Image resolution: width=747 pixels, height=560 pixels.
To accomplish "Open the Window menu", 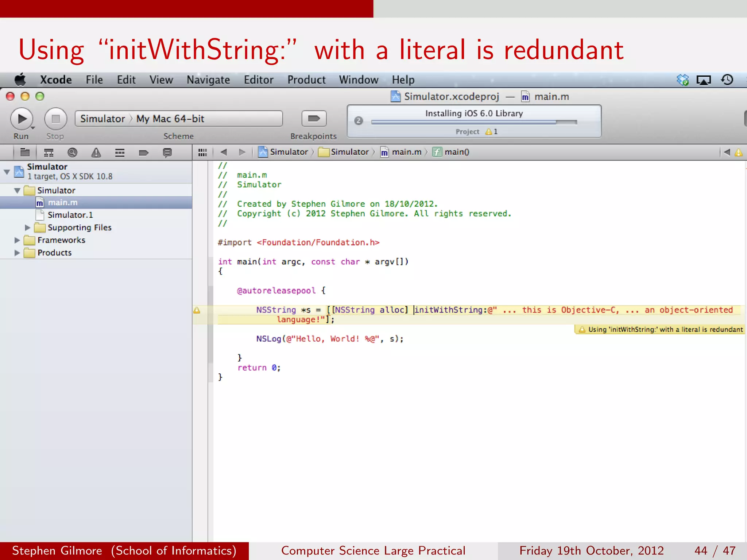I will coord(359,79).
